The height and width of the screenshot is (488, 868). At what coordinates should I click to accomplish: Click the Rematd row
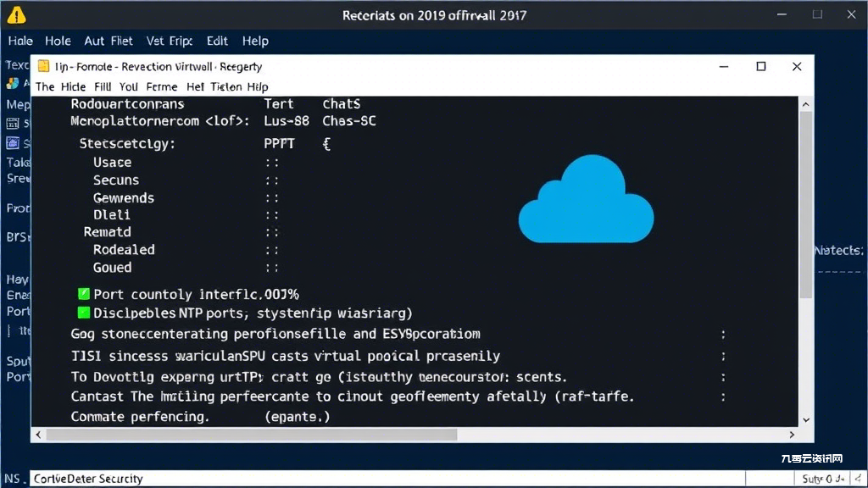108,232
